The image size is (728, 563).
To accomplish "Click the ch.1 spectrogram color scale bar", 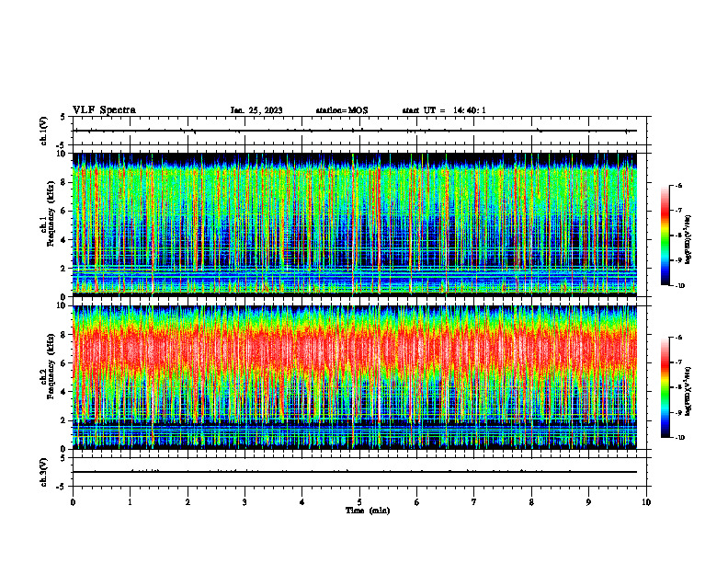I will click(665, 236).
